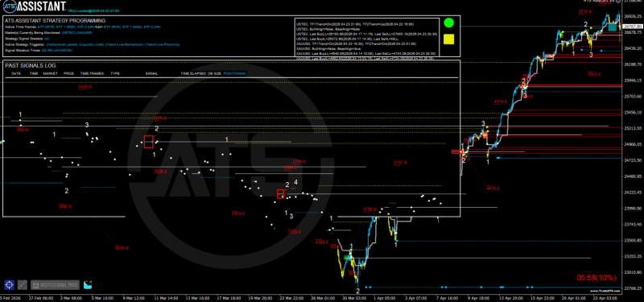Click the TIME ELAPSED column header
Image resolution: width=644 pixels, height=302 pixels.
click(192, 73)
